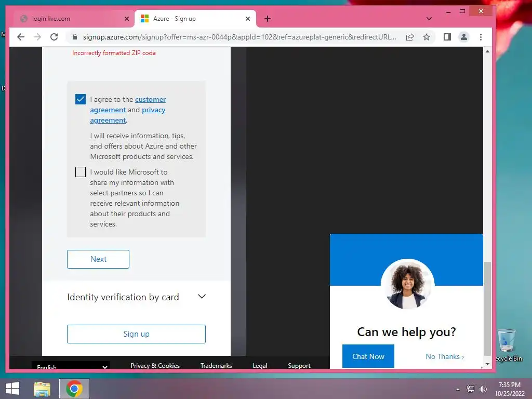Open the Windows Start menu
The width and height of the screenshot is (532, 399).
(x=12, y=389)
